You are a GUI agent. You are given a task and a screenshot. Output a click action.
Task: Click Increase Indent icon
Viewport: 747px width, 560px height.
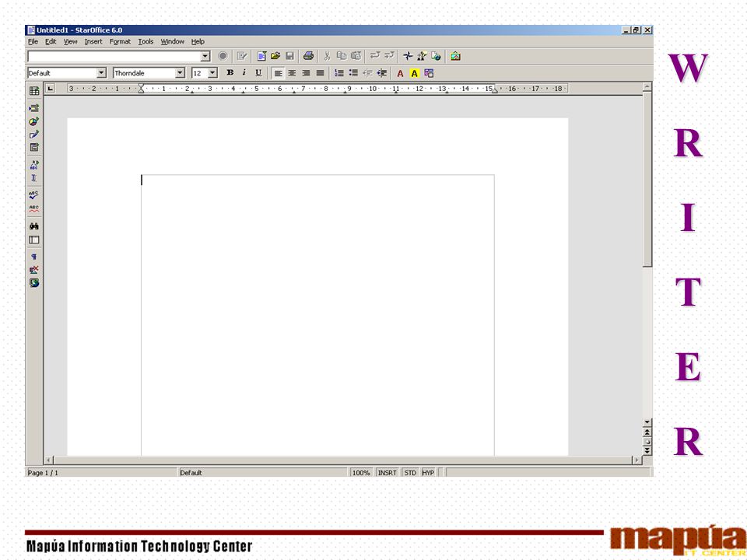[381, 73]
